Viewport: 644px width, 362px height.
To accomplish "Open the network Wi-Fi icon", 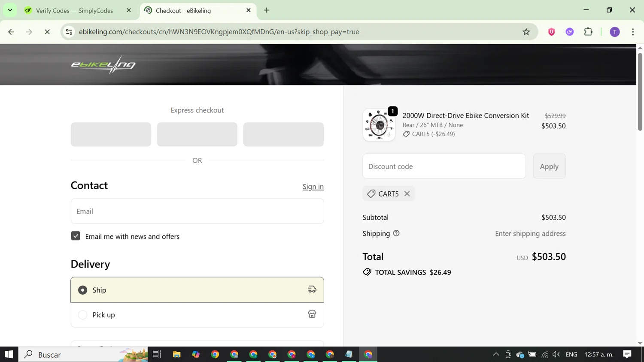I will click(x=545, y=354).
